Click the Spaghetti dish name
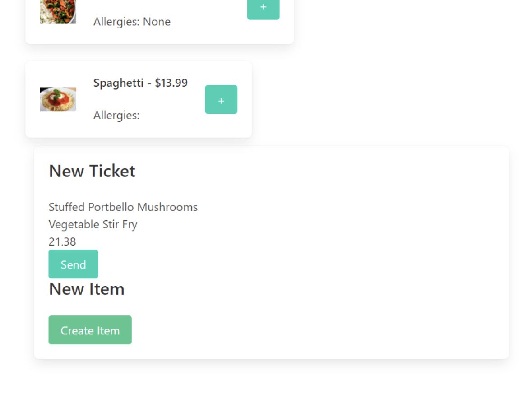532x394 pixels. point(118,83)
